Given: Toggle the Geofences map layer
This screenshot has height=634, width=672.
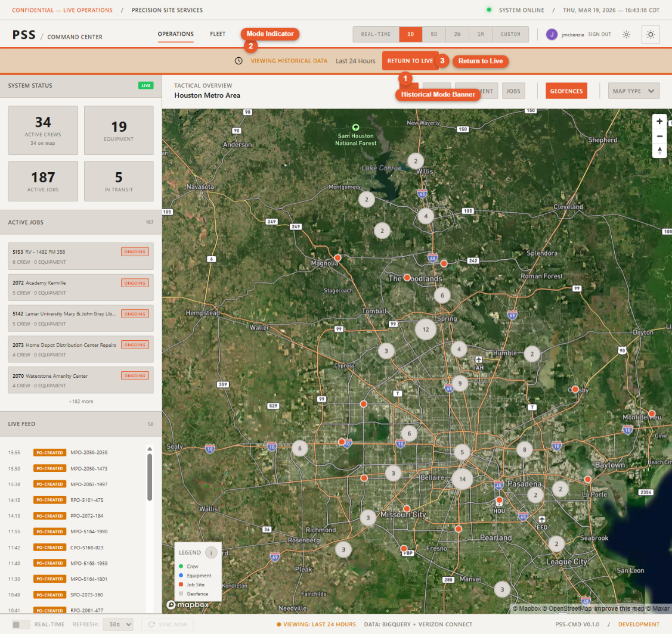Looking at the screenshot, I should 566,91.
